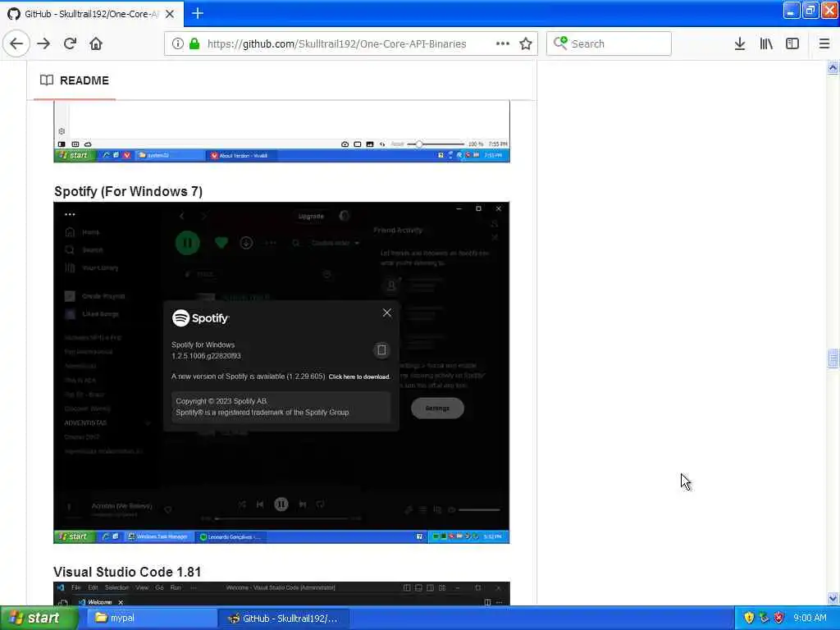Open the page actions three-dot menu

[503, 43]
